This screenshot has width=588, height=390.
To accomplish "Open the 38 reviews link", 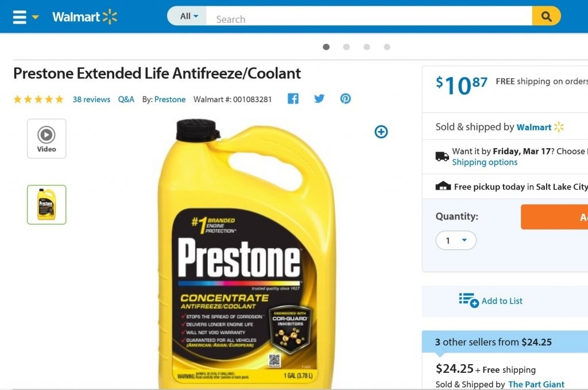I will (x=91, y=99).
